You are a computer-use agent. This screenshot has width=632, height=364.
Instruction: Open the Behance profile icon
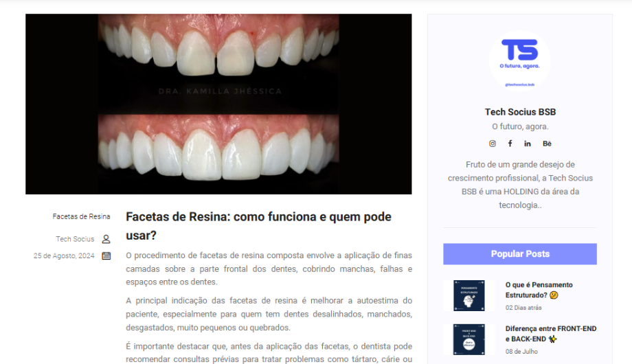click(547, 144)
